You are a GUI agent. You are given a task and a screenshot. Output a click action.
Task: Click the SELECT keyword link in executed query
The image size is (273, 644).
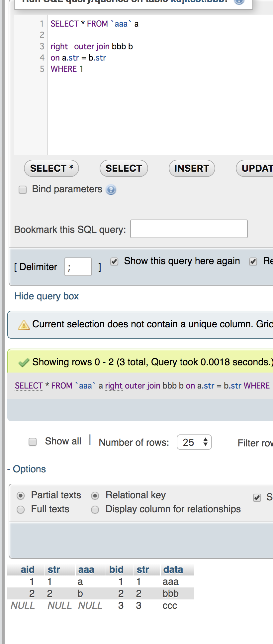click(x=29, y=386)
